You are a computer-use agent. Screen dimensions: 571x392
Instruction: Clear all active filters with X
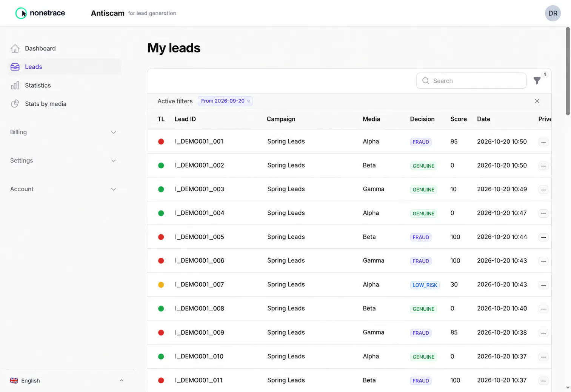(x=537, y=101)
